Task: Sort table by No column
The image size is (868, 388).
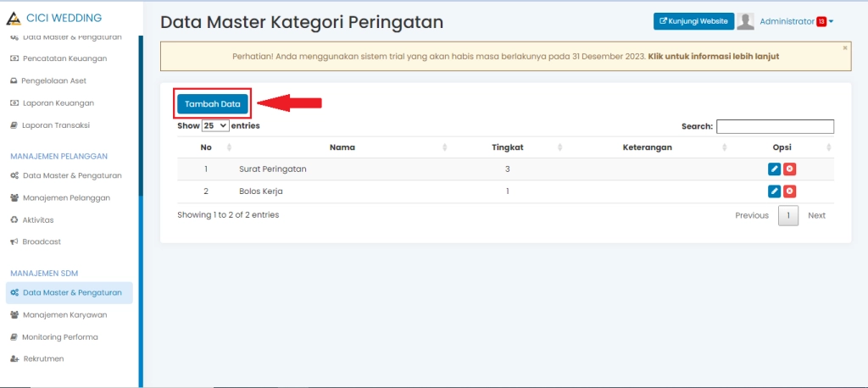Action: pos(206,147)
